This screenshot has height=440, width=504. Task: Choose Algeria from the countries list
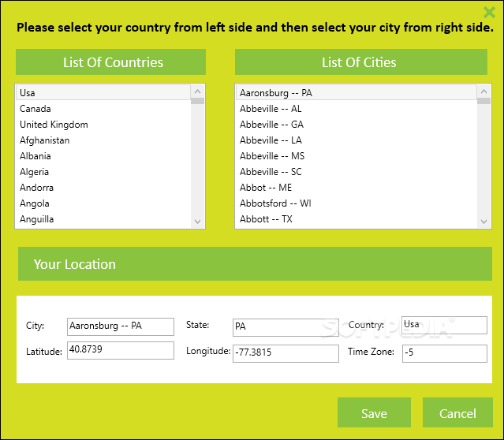click(103, 172)
